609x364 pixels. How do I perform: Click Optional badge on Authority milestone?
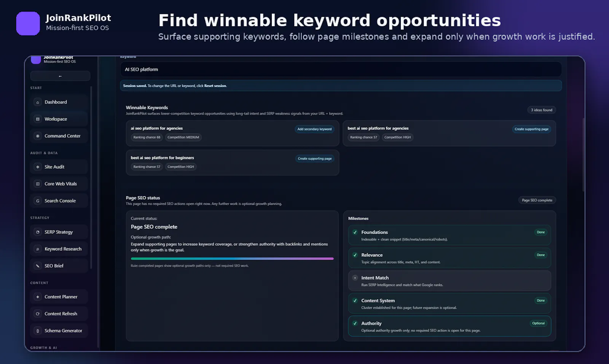pos(538,324)
